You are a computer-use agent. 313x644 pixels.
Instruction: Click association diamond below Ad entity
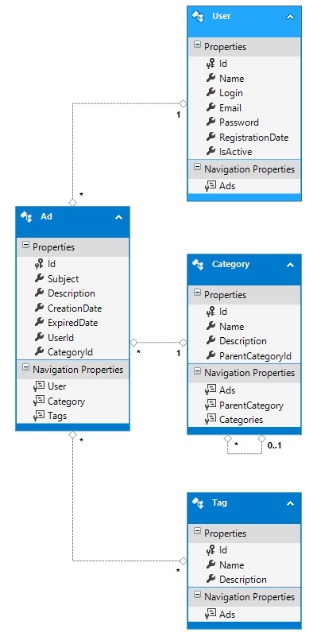click(x=72, y=435)
